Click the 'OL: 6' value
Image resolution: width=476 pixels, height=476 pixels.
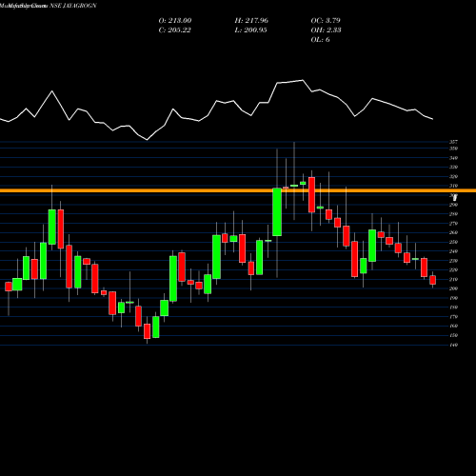[x=320, y=40]
